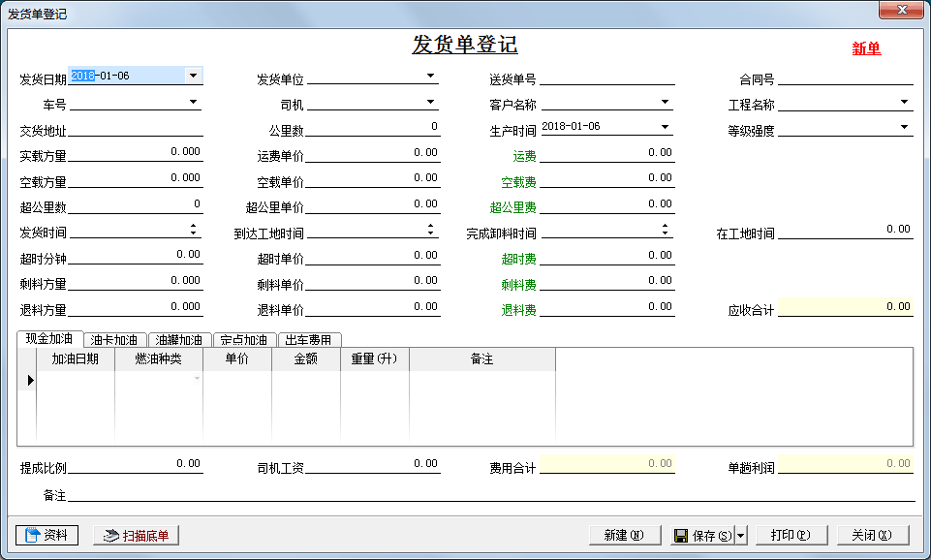Image resolution: width=931 pixels, height=560 pixels.
Task: Open the 油罐加油 tab
Action: tap(179, 340)
